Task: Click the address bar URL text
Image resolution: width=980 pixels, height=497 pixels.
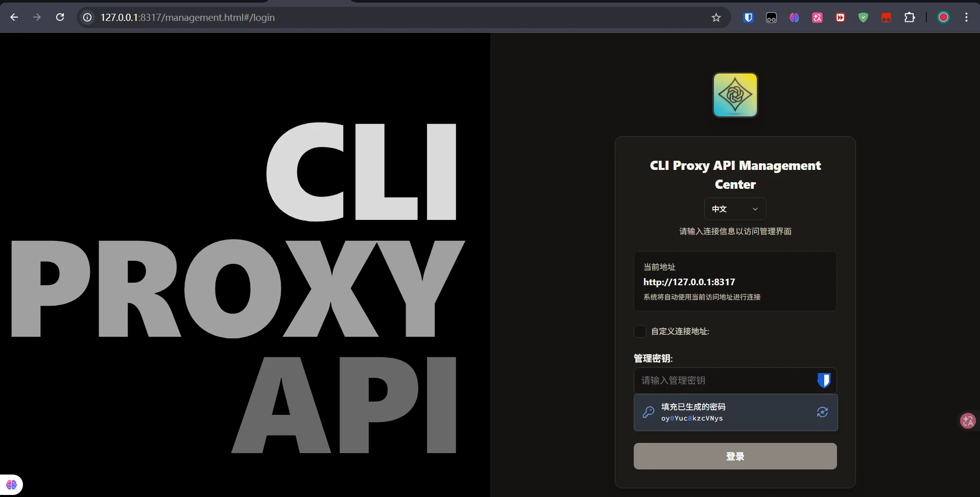Action: pos(187,17)
